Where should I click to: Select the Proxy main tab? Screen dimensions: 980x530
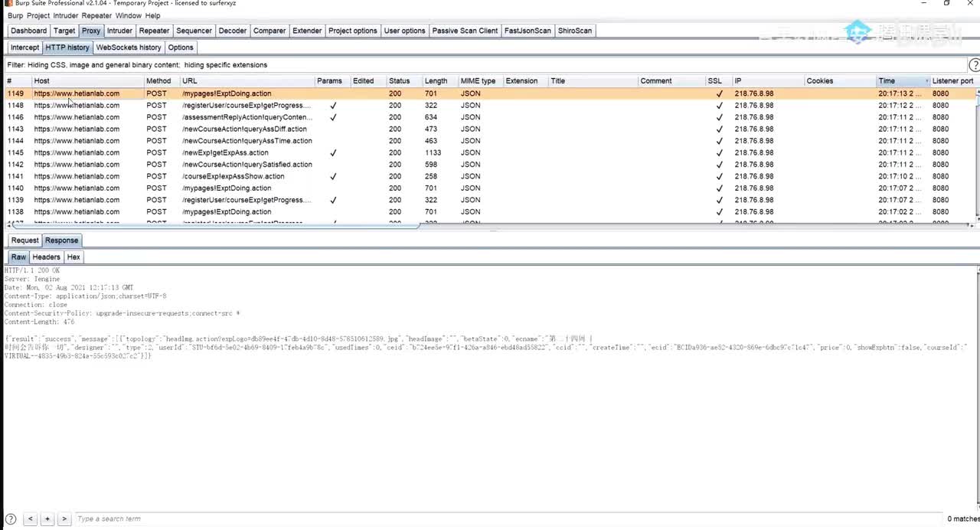[x=91, y=31]
